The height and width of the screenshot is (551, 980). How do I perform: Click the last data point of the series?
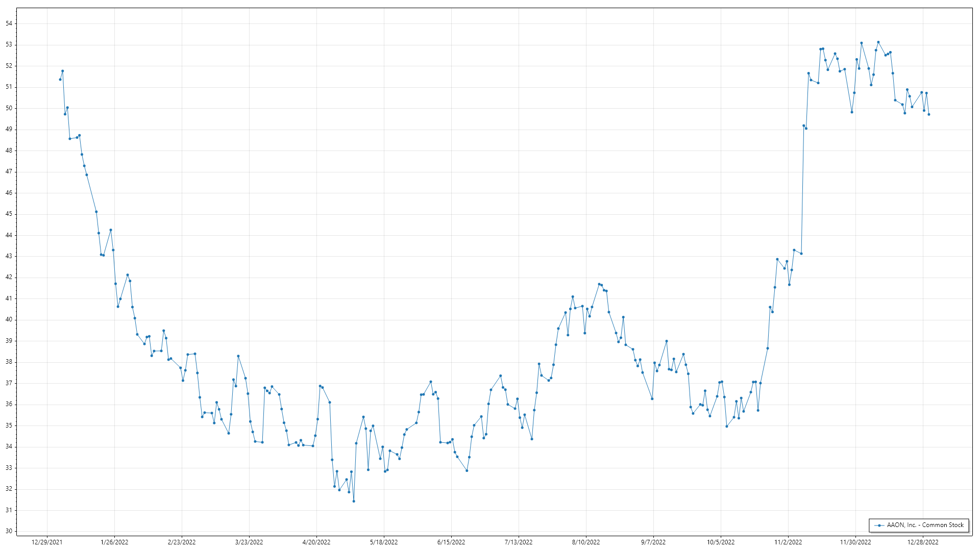[x=929, y=115]
